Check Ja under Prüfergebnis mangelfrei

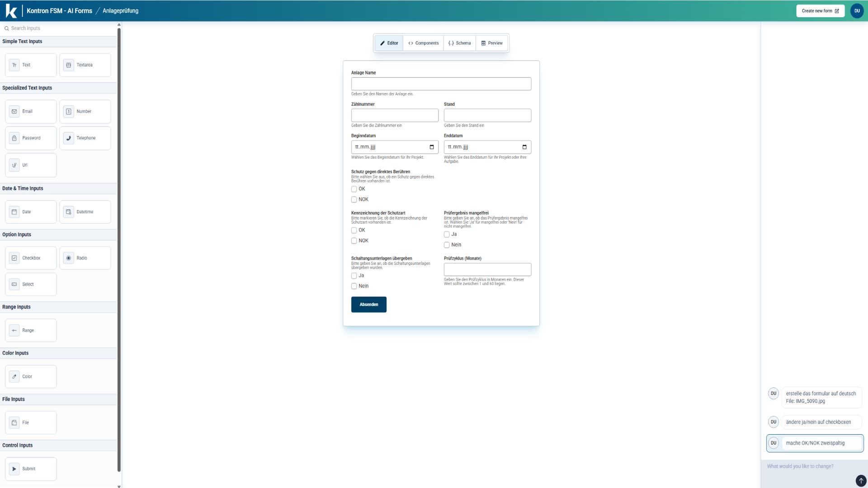tap(446, 234)
